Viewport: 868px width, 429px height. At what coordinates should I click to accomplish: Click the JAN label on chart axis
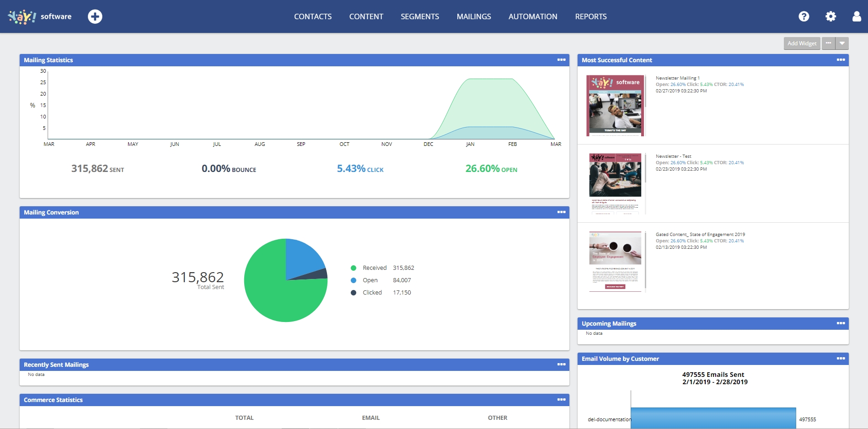tap(470, 144)
